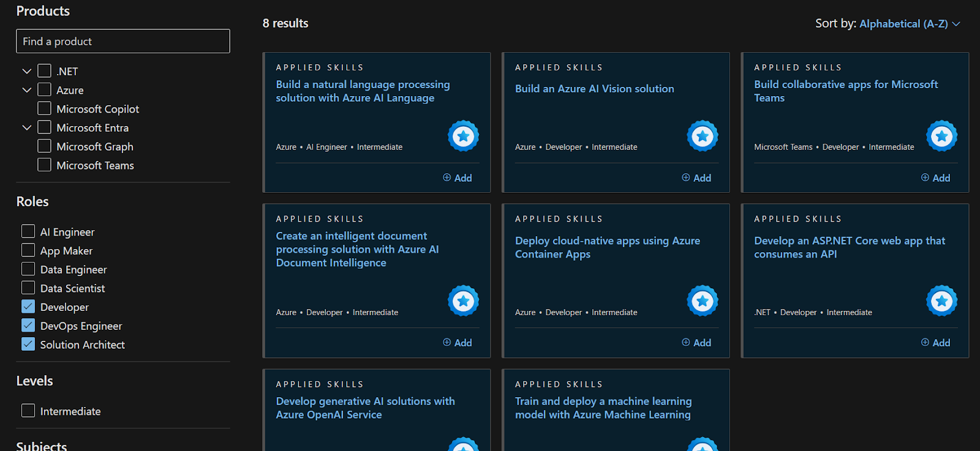Image resolution: width=980 pixels, height=451 pixels.
Task: Click the 8 results count text
Action: click(x=285, y=23)
